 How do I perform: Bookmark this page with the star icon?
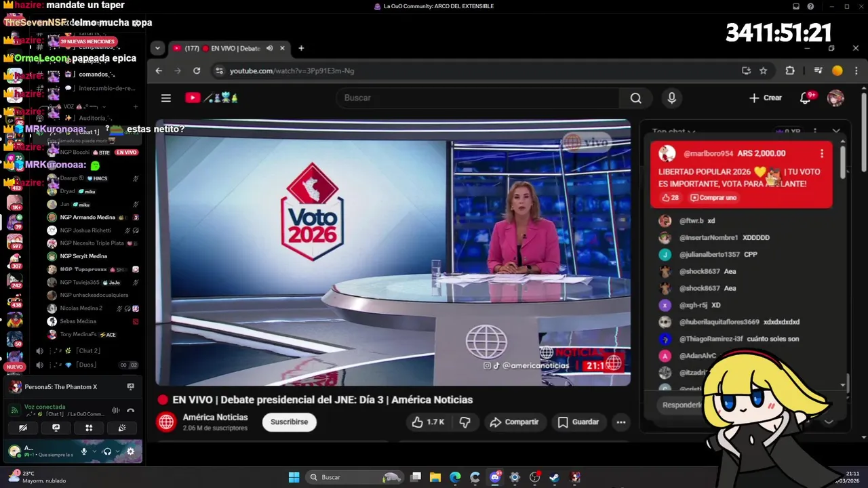coord(764,70)
